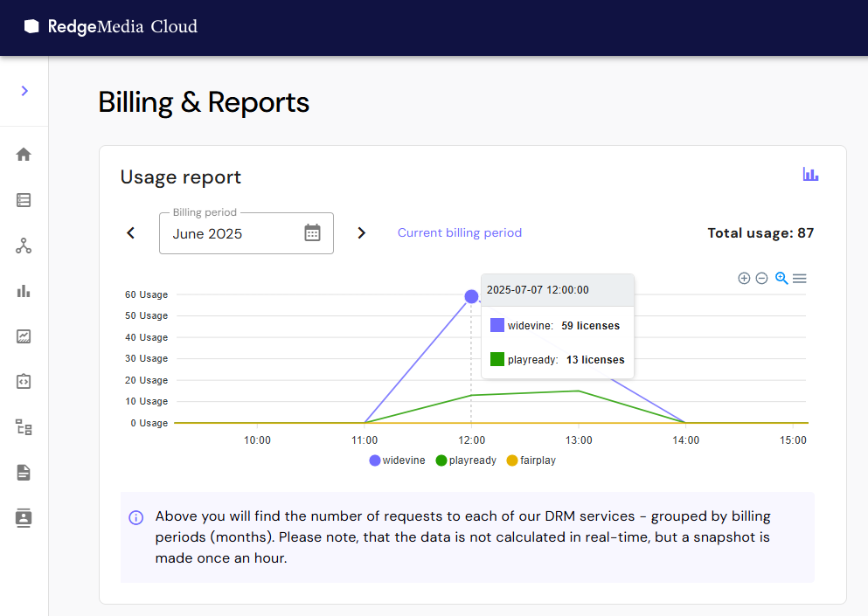This screenshot has height=616, width=868.
Task: Advance to the next billing period
Action: tap(361, 233)
